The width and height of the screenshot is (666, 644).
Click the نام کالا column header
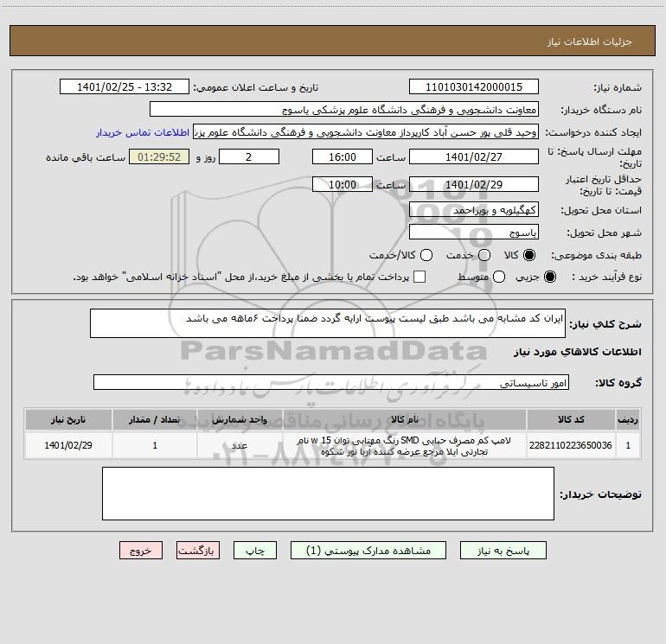pyautogui.click(x=405, y=419)
